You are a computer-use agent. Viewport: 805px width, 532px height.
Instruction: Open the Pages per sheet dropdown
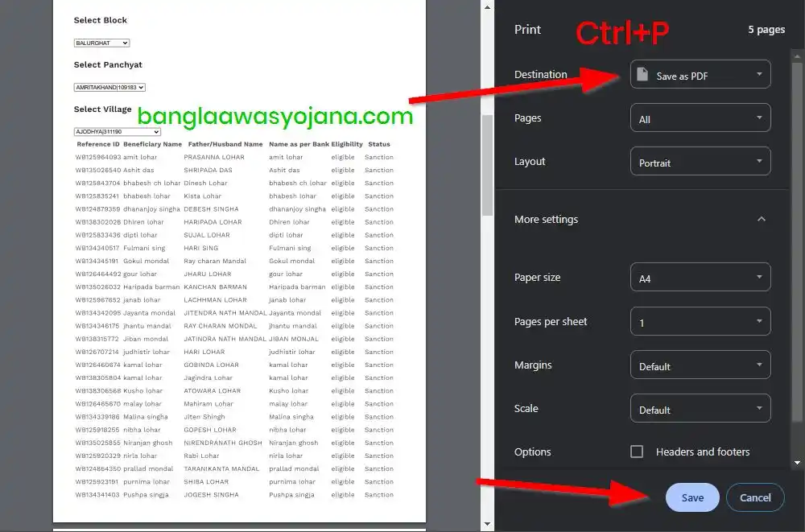[x=700, y=321]
